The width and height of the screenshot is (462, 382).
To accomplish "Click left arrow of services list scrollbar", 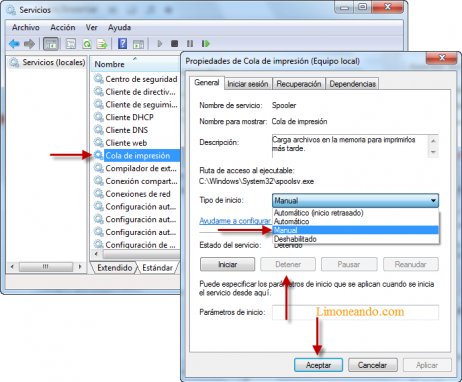I will click(97, 254).
